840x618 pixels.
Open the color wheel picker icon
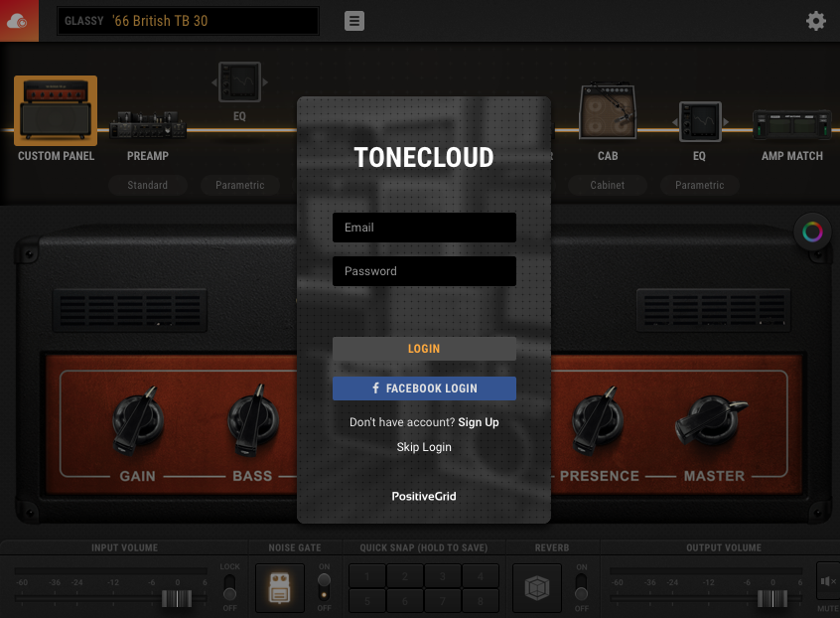(x=812, y=232)
